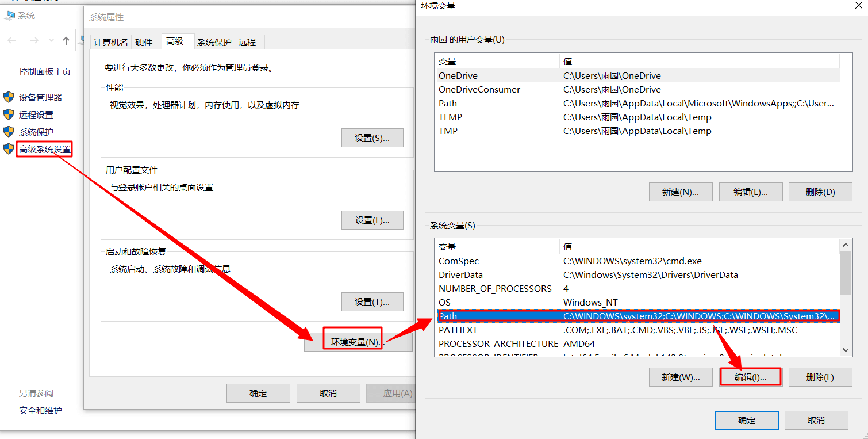868x439 pixels.
Task: Switch to the 系统保护 tab
Action: (x=214, y=42)
